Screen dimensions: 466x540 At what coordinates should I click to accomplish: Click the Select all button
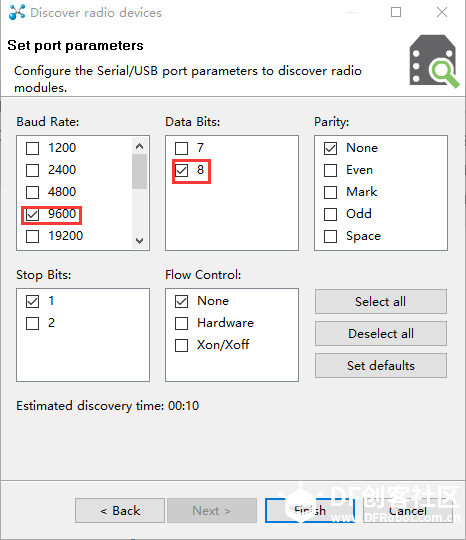[x=381, y=302]
